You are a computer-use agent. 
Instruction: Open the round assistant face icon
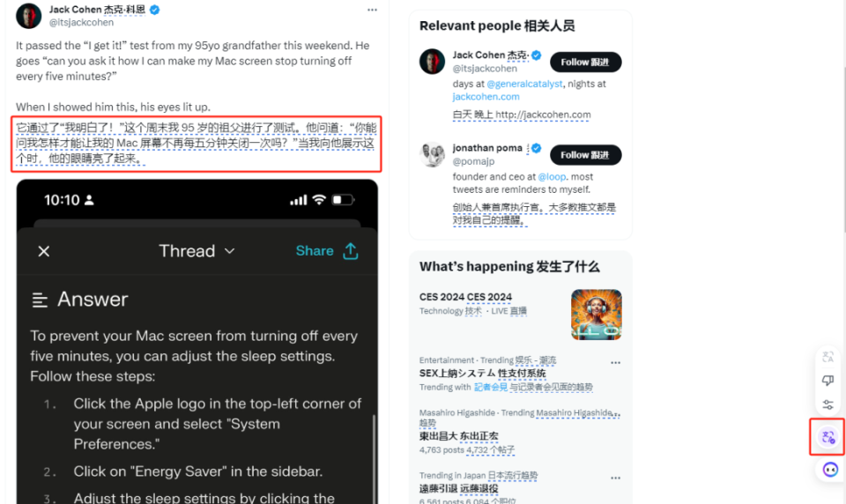point(829,470)
